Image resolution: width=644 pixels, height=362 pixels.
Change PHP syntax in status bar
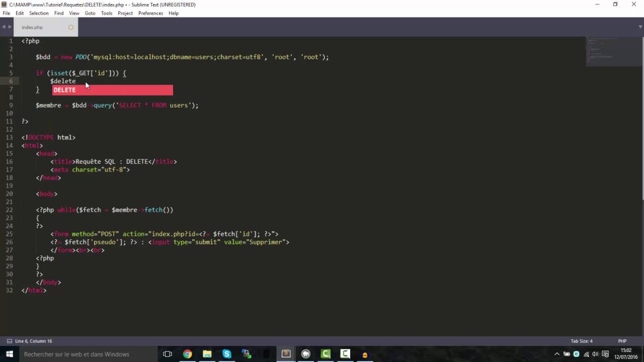(622, 341)
